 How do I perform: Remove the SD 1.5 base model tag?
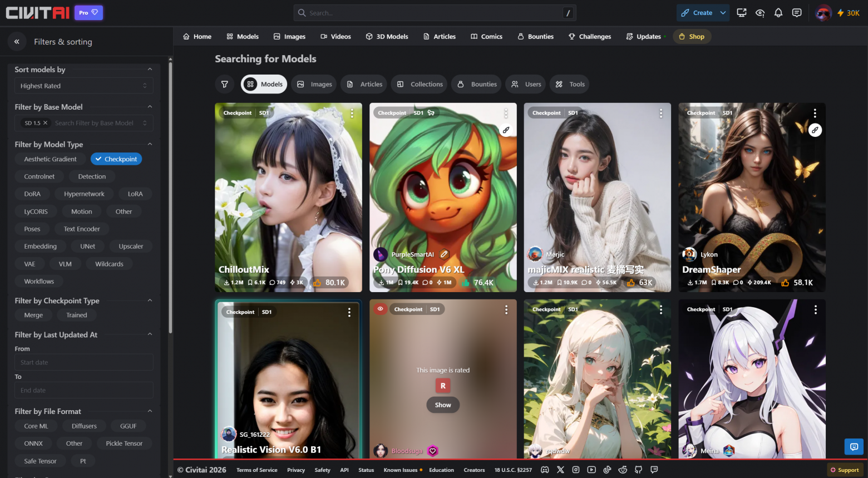pyautogui.click(x=46, y=123)
